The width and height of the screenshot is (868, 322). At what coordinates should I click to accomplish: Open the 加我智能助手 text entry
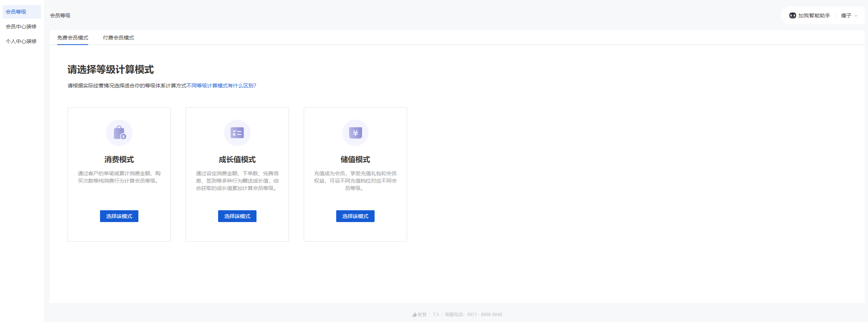coord(814,15)
